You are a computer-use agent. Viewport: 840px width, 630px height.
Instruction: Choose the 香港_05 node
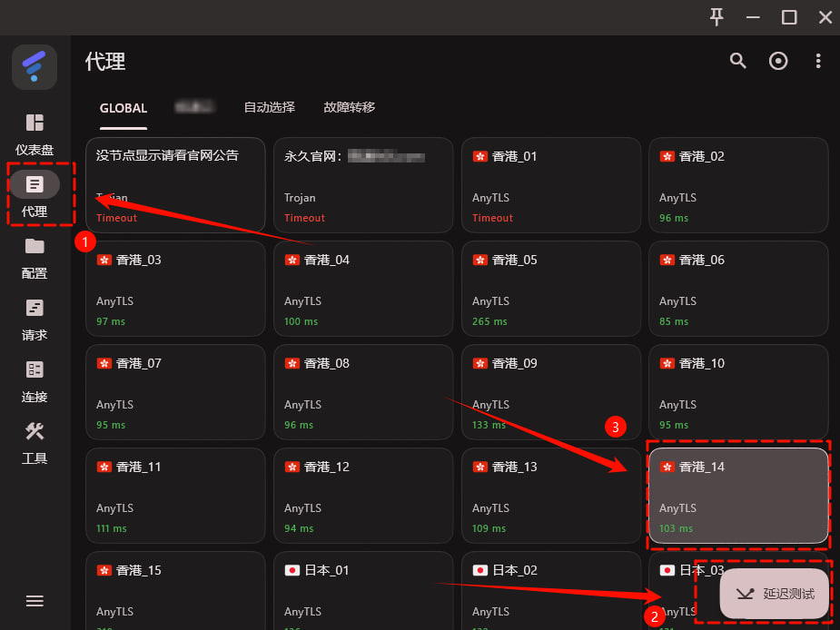[x=550, y=289]
